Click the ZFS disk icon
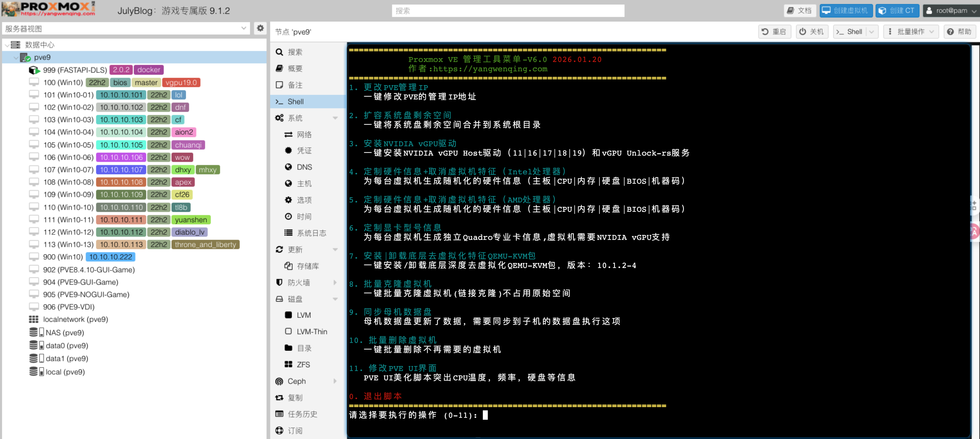This screenshot has width=980, height=439. click(288, 365)
